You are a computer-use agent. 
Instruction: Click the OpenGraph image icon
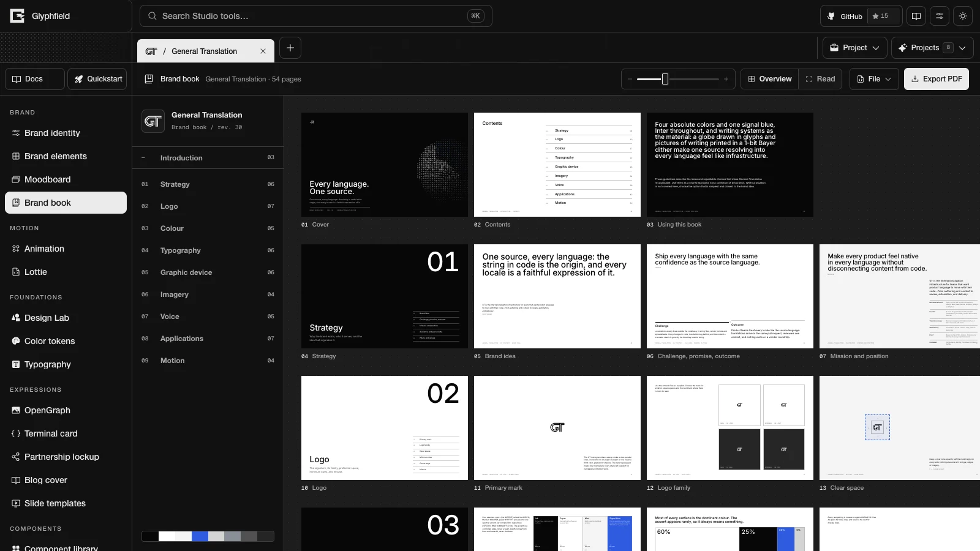tap(16, 410)
